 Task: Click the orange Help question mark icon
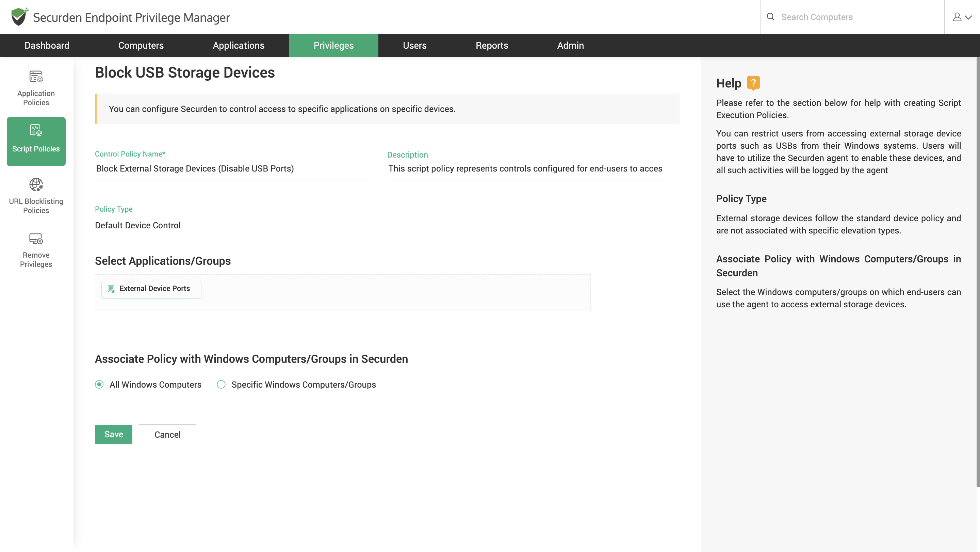pos(753,83)
